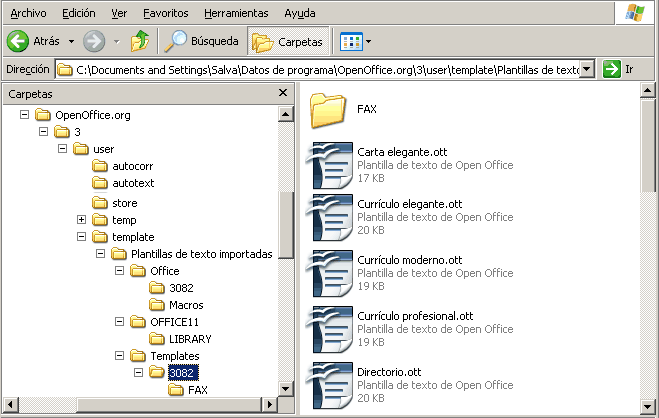Click the Carta elegante.ott file name
659x418 pixels.
click(402, 152)
